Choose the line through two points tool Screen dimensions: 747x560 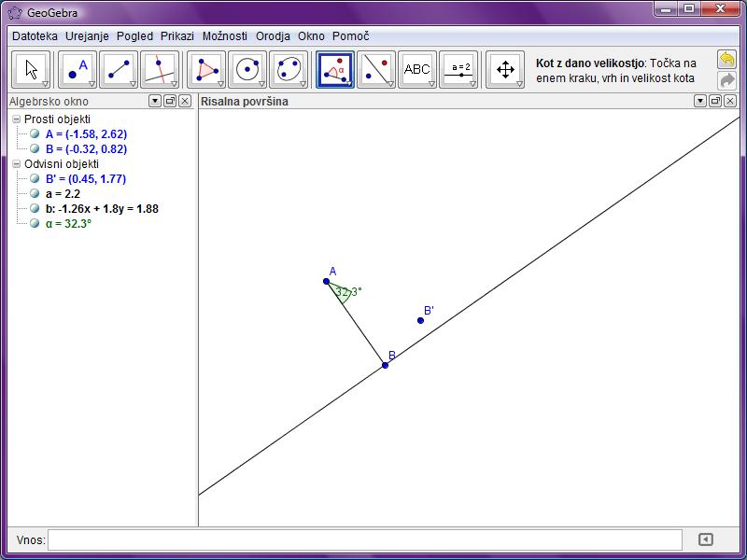pyautogui.click(x=119, y=70)
